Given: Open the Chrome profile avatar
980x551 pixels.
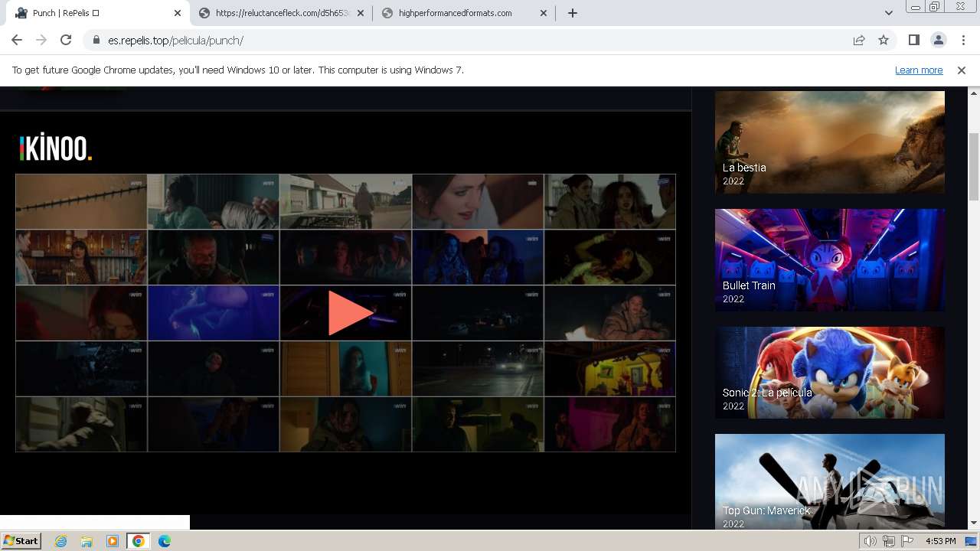Looking at the screenshot, I should coord(938,41).
